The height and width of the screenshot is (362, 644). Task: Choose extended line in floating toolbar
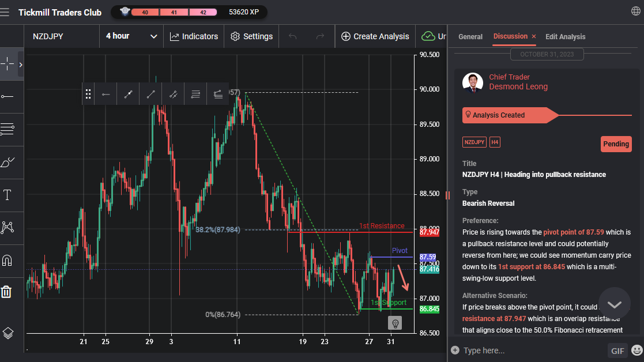(x=174, y=94)
